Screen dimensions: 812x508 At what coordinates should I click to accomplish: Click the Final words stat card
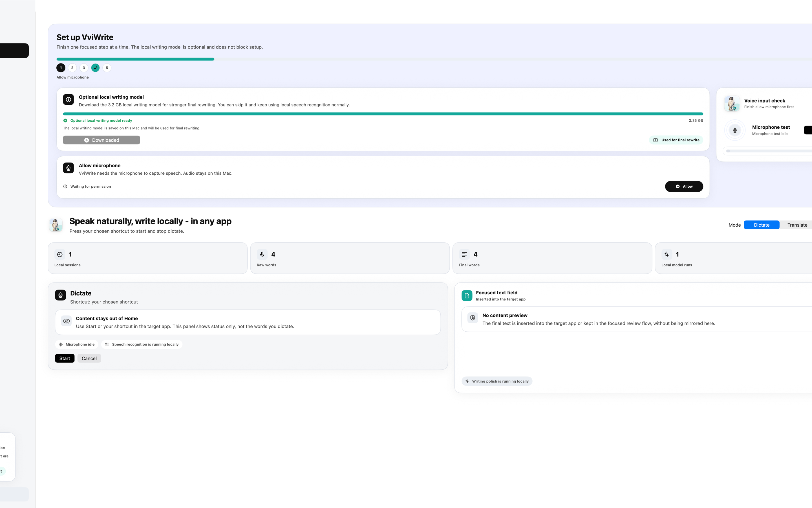click(x=552, y=258)
